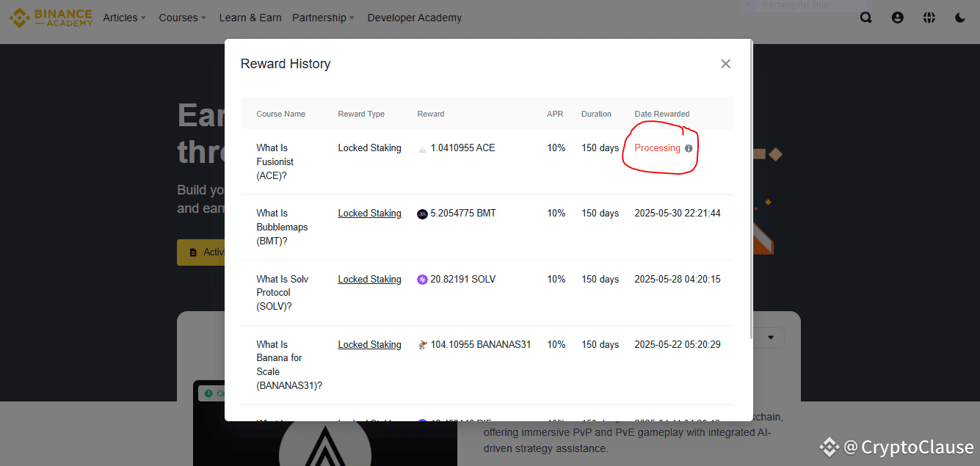This screenshot has width=980, height=466.
Task: Click 10% APR in Fusionist row
Action: tap(556, 148)
